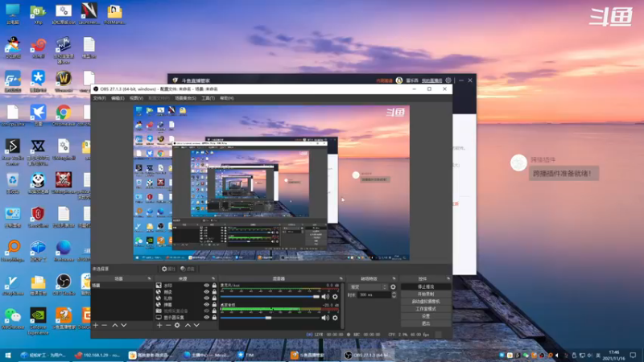Open the taskbar notification center icon
644x362 pixels.
click(633, 355)
